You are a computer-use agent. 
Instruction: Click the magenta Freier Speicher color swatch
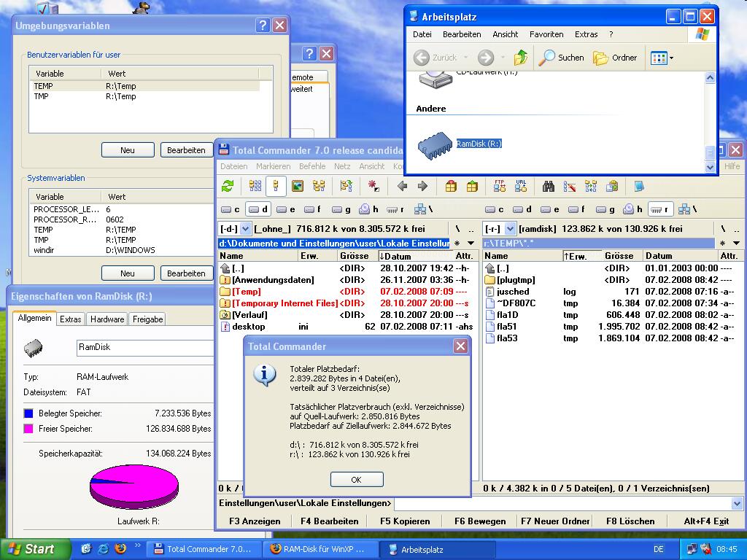[28, 429]
